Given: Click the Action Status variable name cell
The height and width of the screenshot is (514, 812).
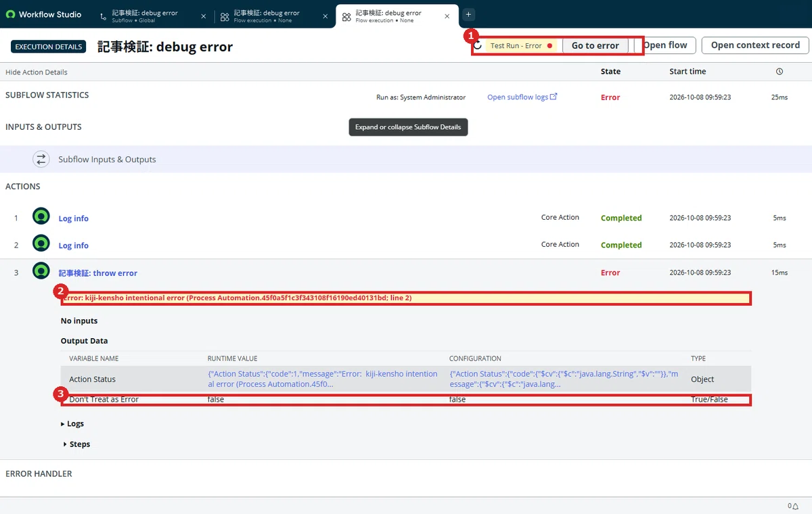Looking at the screenshot, I should tap(92, 379).
